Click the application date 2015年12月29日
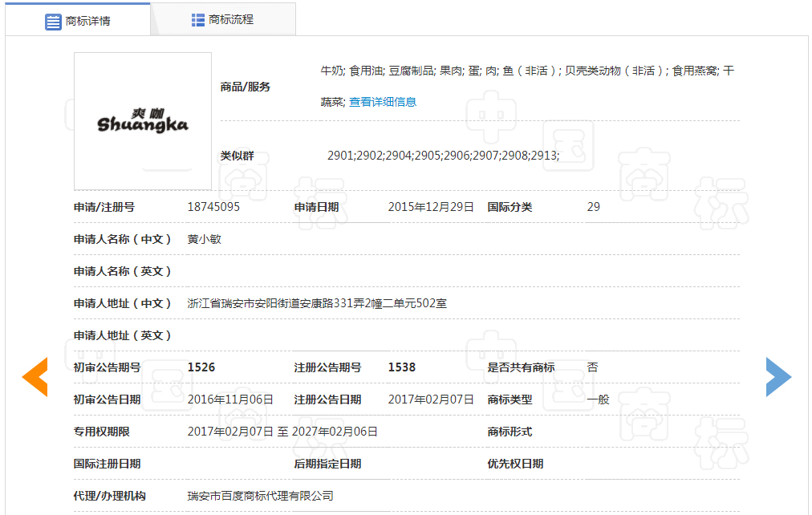The image size is (812, 515). point(431,207)
